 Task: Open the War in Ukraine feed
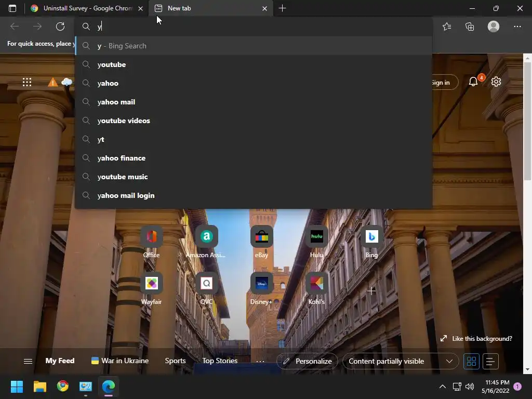click(120, 361)
